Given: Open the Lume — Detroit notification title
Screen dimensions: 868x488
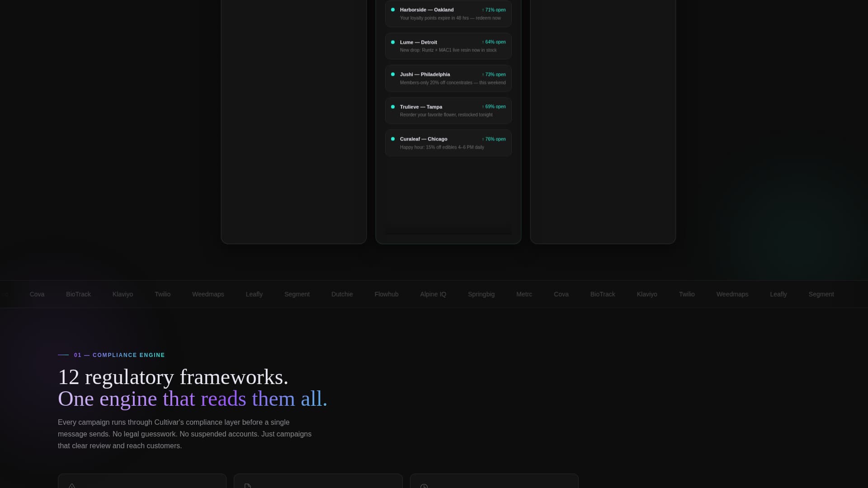Looking at the screenshot, I should tap(418, 42).
